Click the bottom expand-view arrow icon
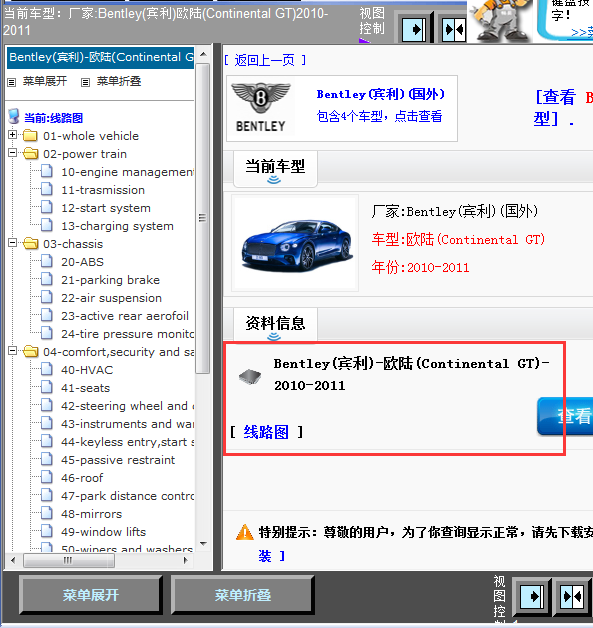This screenshot has width=593, height=628. coord(532,597)
